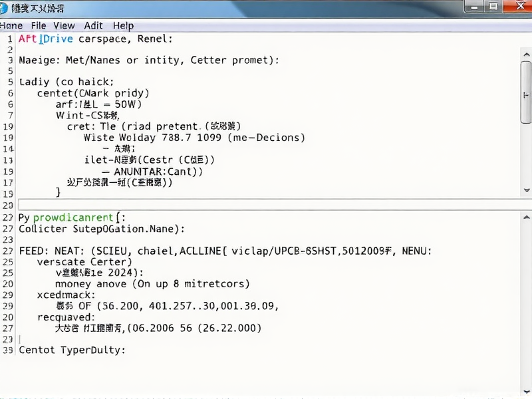Open the Help menu
Viewport: 532px width, 399px height.
(x=123, y=25)
